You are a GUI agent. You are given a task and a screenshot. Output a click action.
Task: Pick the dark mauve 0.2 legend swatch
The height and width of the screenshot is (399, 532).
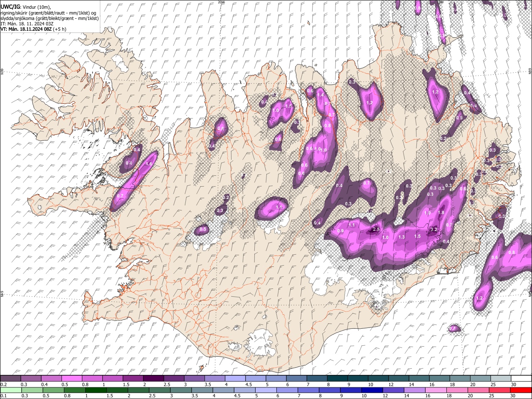click(x=10, y=379)
